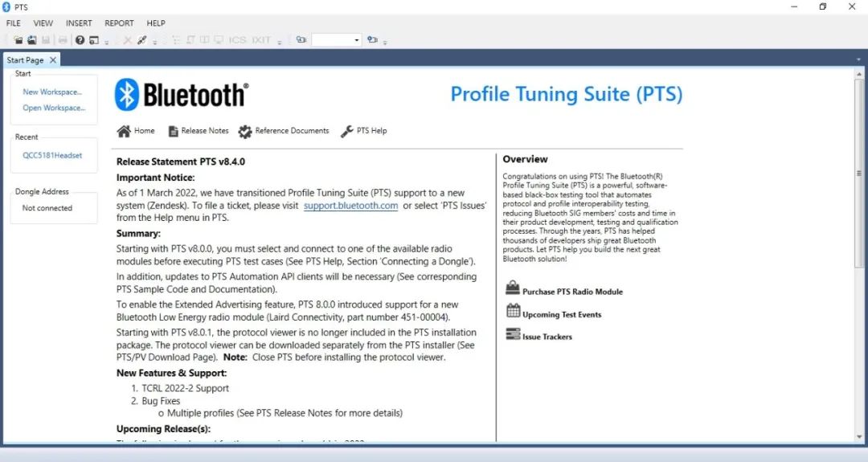Click the Release Statement PTS v8.4.0 heading
This screenshot has width=868, height=462.
pyautogui.click(x=181, y=161)
